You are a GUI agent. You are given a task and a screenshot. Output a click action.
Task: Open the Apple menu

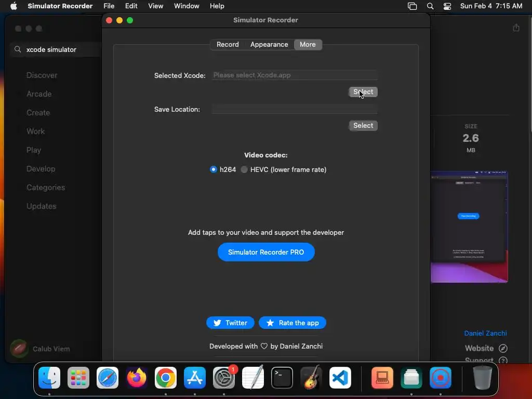tap(14, 6)
